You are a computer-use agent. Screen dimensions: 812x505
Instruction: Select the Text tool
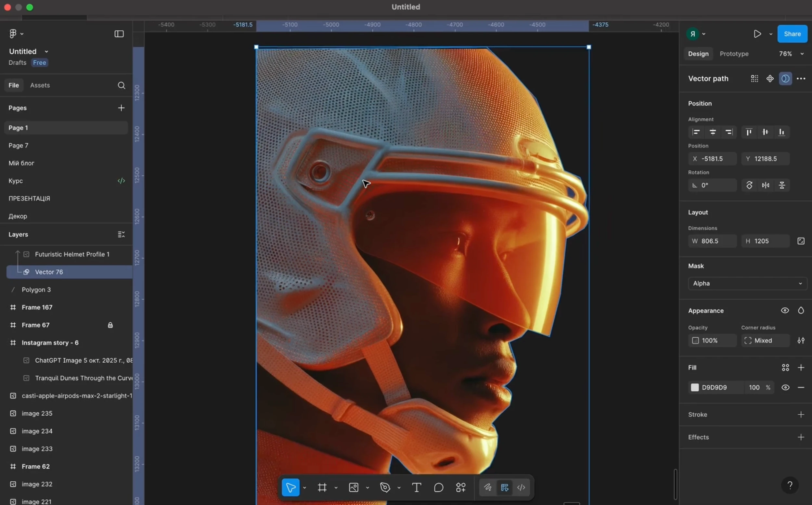coord(416,487)
